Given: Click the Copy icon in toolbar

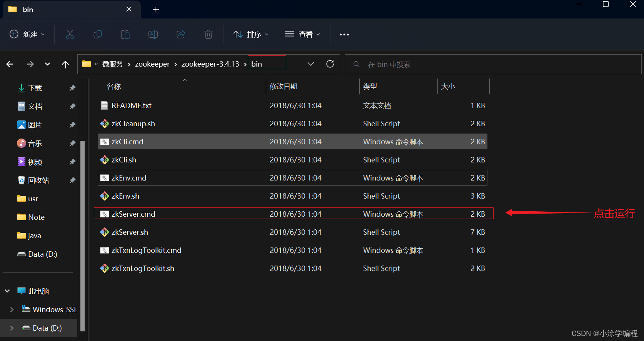Looking at the screenshot, I should 98,34.
